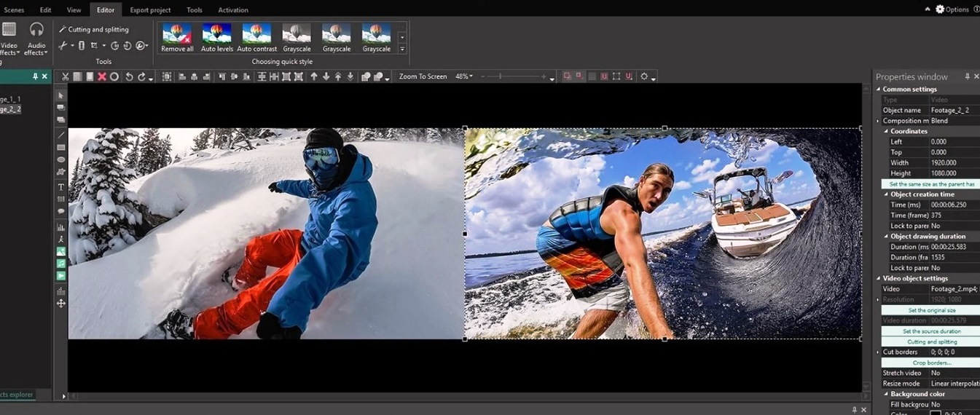Open the Activation tab

233,9
